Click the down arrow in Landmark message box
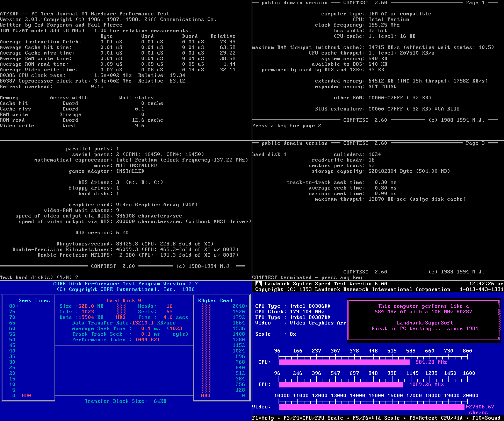This screenshot has width=504, height=421. [499, 334]
